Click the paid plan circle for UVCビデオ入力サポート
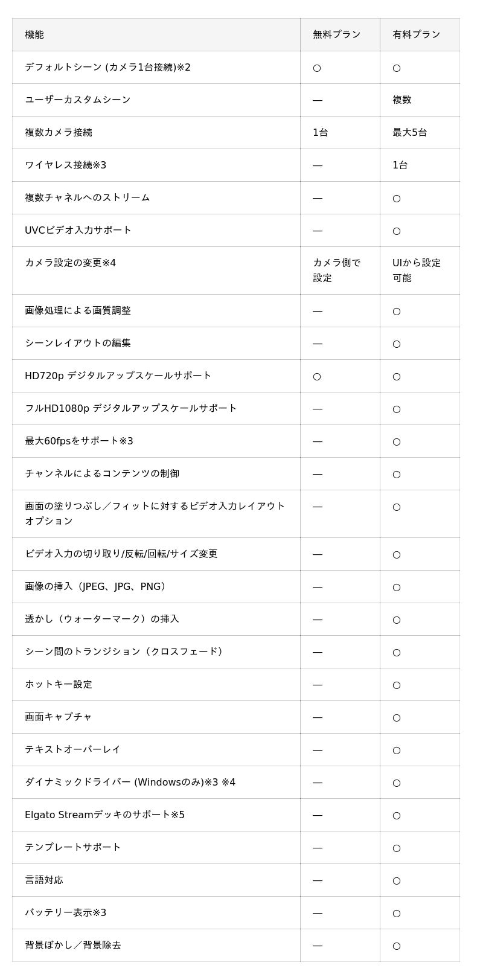Image resolution: width=483 pixels, height=980 pixels. point(397,231)
